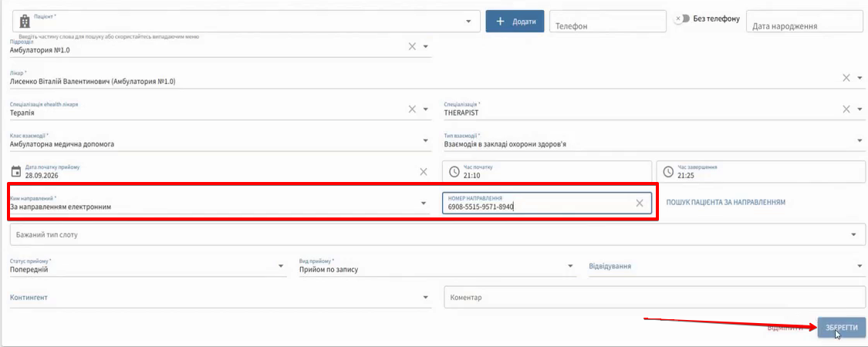Click Пошук пацієнта за направленням link
The width and height of the screenshot is (868, 347).
pyautogui.click(x=726, y=203)
